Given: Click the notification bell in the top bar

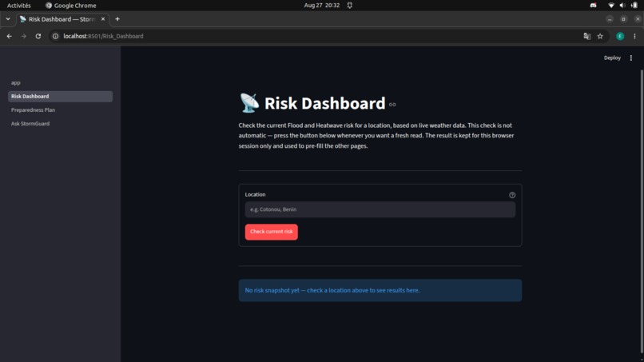Looking at the screenshot, I should pos(349,6).
